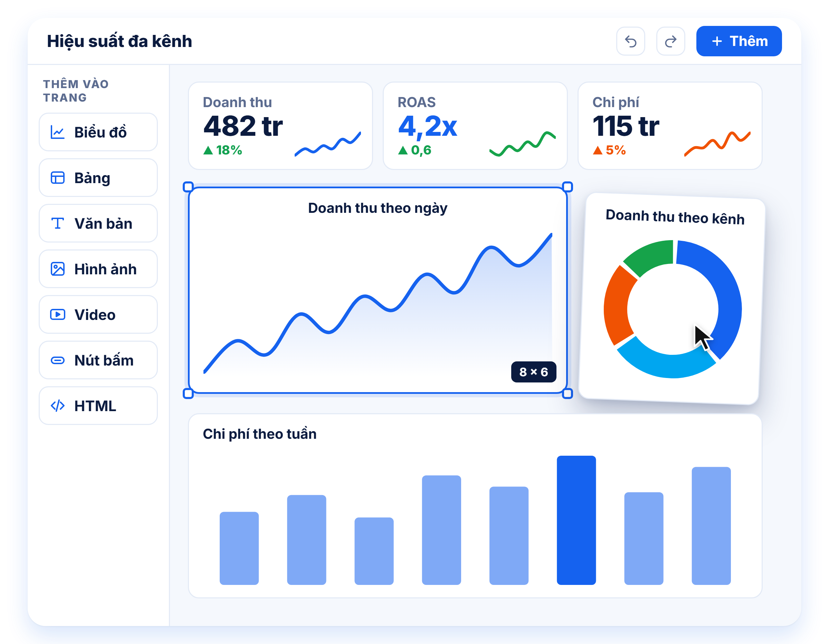Click the top-left resize handle of selected chart
This screenshot has width=829, height=644.
(x=188, y=187)
